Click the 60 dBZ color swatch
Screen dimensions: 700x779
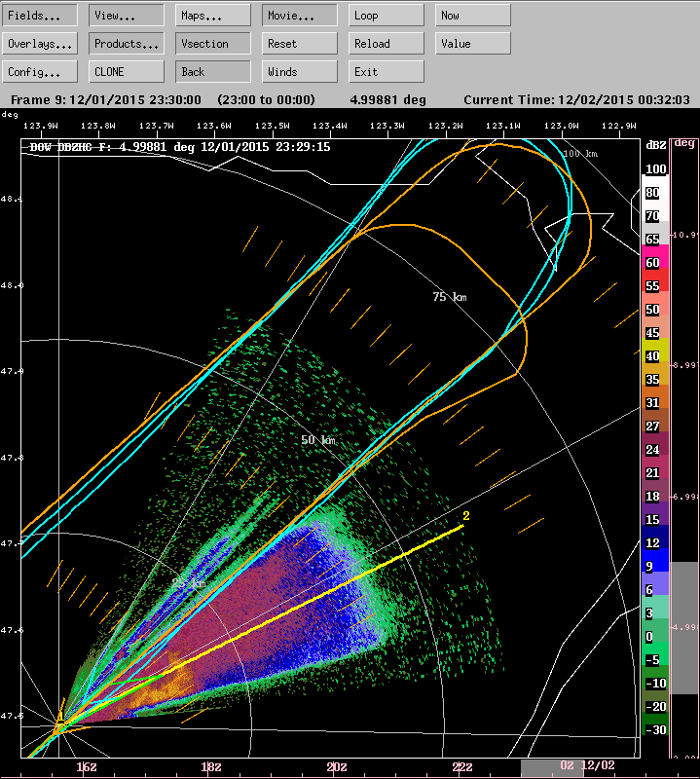pos(655,256)
